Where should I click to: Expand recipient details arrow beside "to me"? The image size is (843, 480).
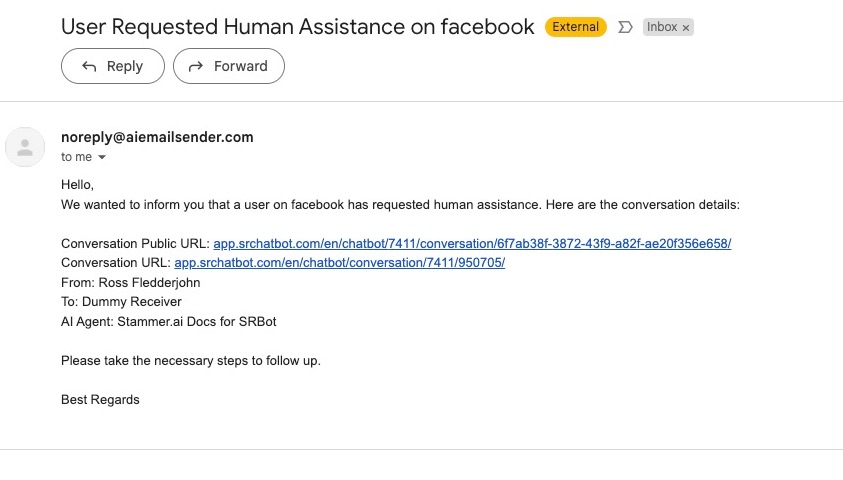pos(102,157)
